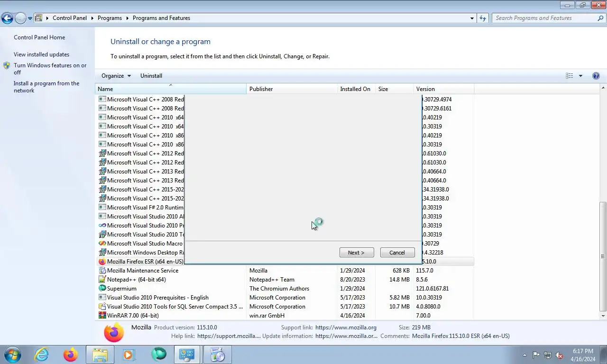Open the Supermium taskbar icon

tap(158, 355)
